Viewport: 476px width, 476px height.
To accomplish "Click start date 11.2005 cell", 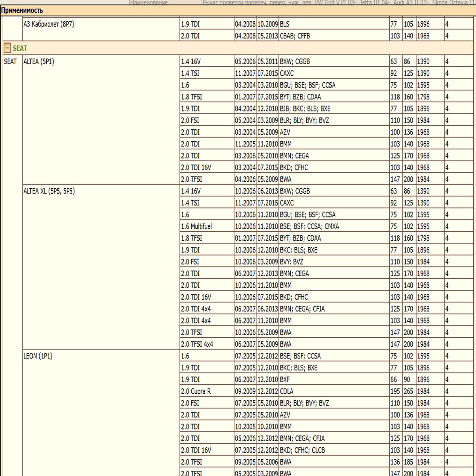I will click(x=245, y=144).
